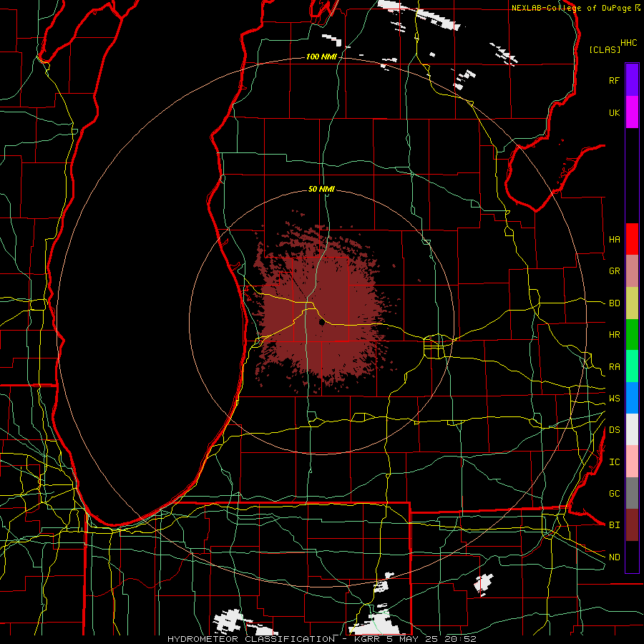The image size is (644, 644).
Task: Click the HR green legend swatch
Action: [x=632, y=335]
